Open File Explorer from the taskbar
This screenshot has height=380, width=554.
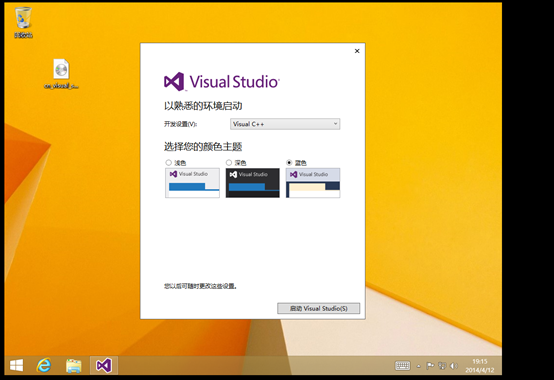pyautogui.click(x=73, y=366)
